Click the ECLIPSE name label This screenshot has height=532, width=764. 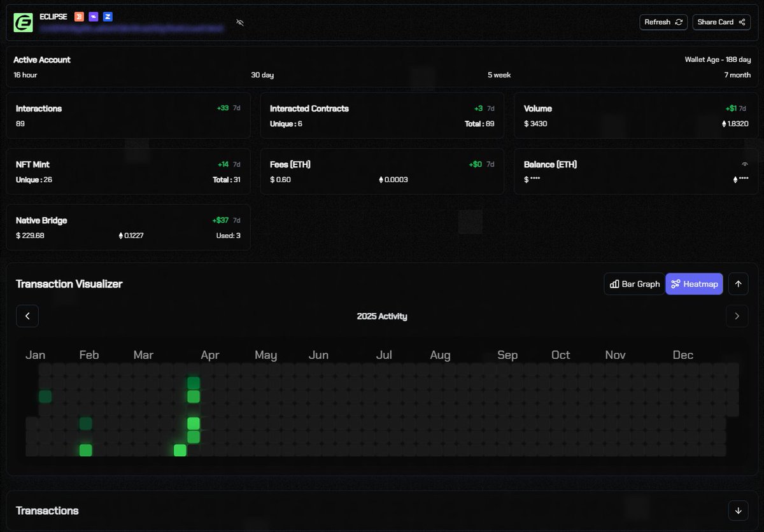[x=53, y=17]
